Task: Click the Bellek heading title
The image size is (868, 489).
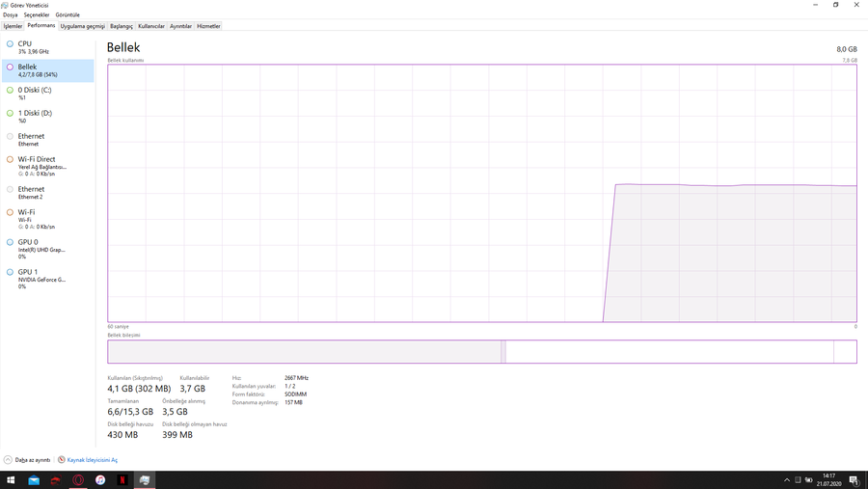Action: click(x=123, y=47)
